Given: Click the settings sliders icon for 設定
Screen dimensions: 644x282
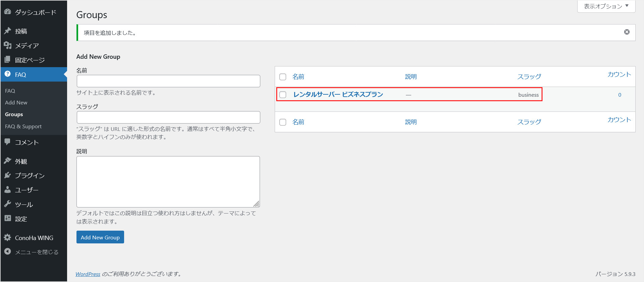Looking at the screenshot, I should [x=7, y=219].
